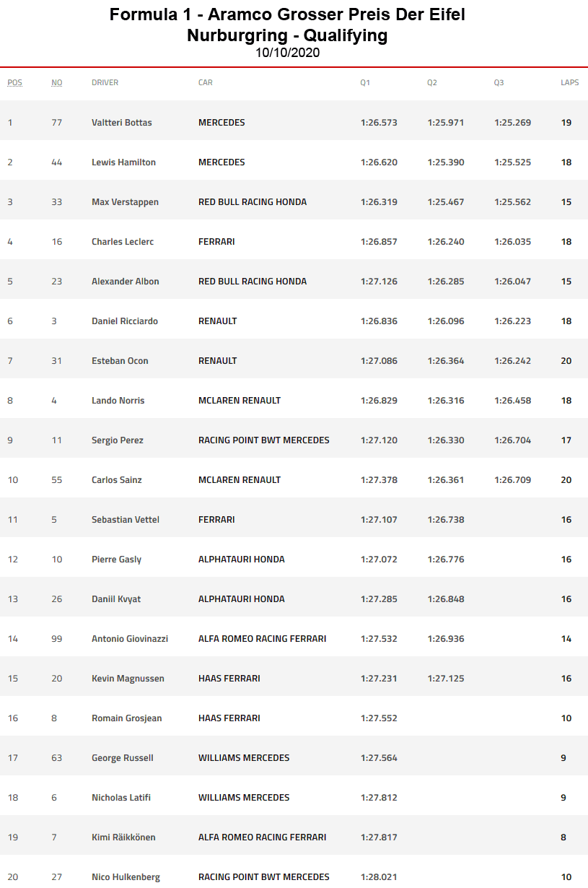Select Max Verstappen in the driver list

(x=125, y=202)
